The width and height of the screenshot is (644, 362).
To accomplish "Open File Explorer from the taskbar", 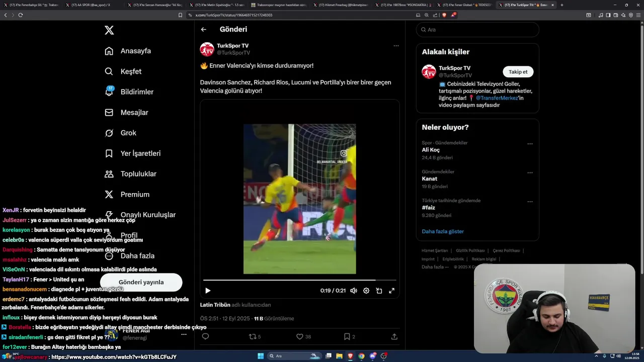I will point(339,356).
